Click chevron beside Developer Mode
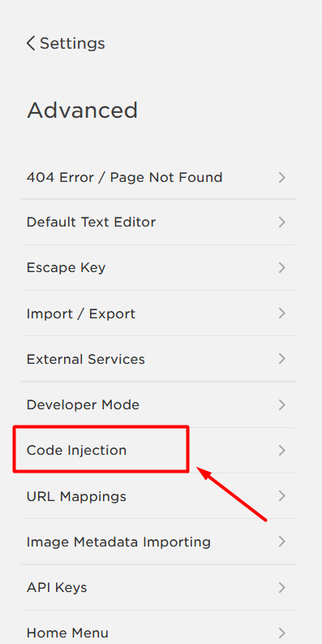 281,404
